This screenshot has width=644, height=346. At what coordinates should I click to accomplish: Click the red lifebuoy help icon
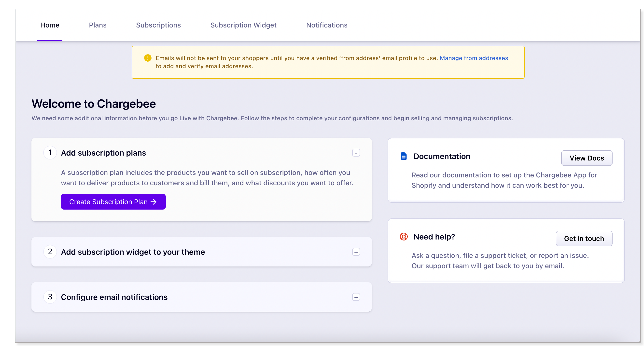(404, 236)
